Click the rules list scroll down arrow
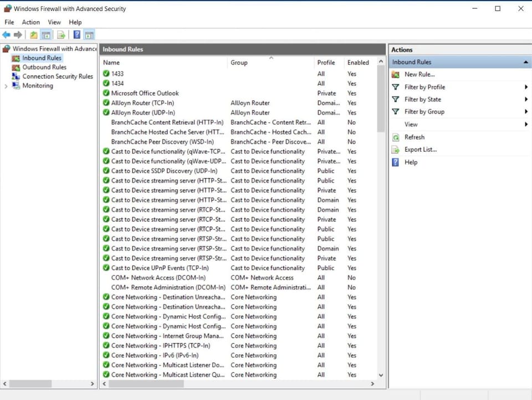Viewport: 532px width, 400px height. point(381,375)
